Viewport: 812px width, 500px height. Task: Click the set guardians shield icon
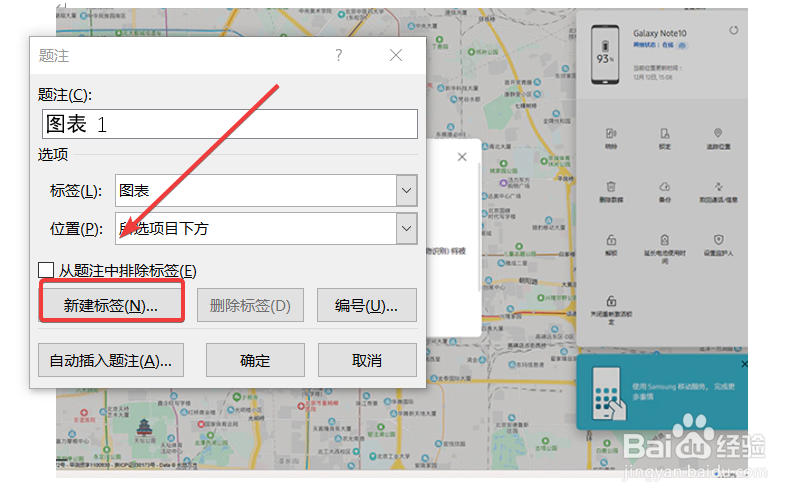(718, 240)
